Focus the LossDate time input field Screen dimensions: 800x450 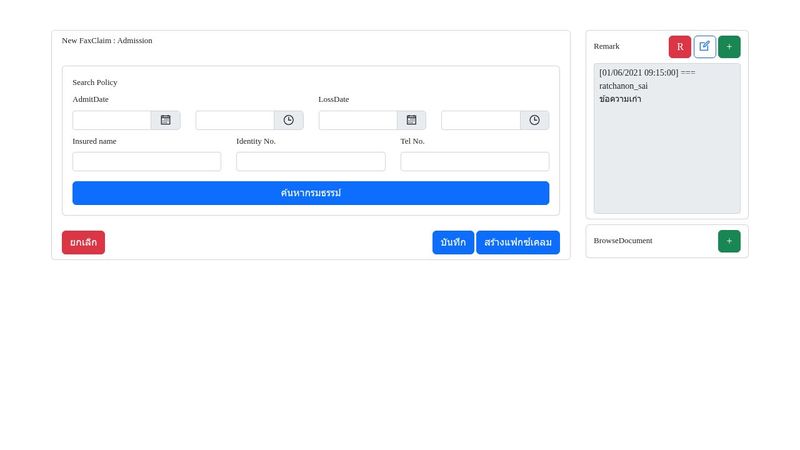(x=481, y=120)
